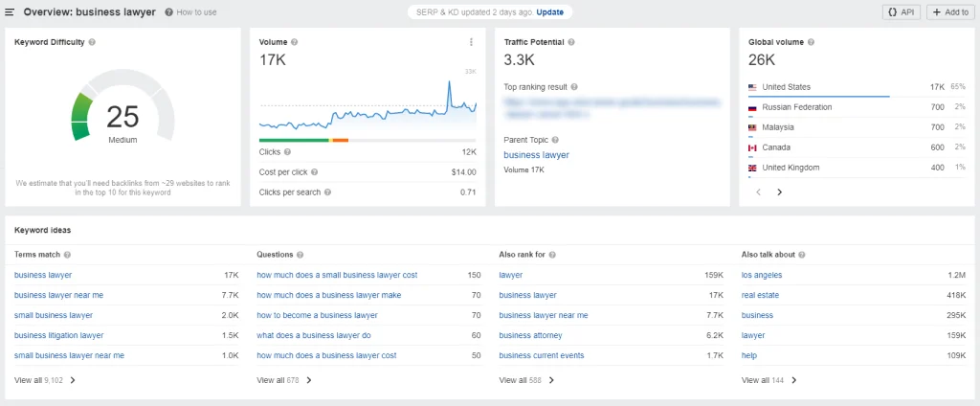
Task: Select the Canada country row
Action: (x=857, y=147)
